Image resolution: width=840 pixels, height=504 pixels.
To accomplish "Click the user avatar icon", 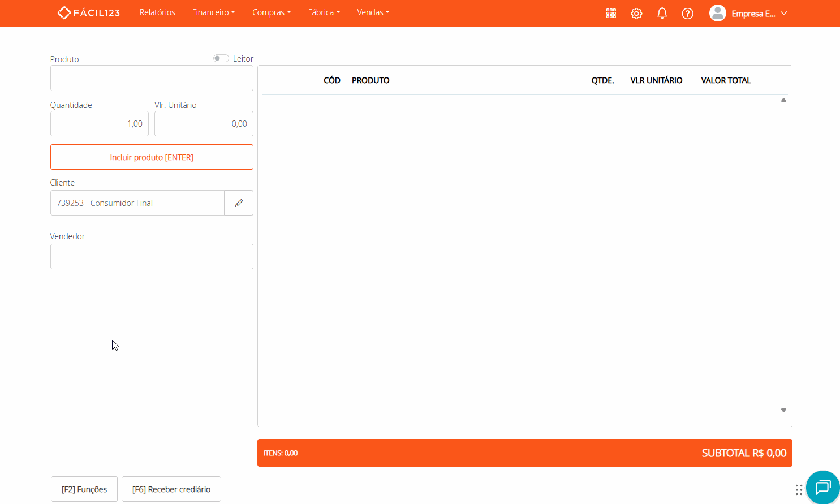I will 717,13.
